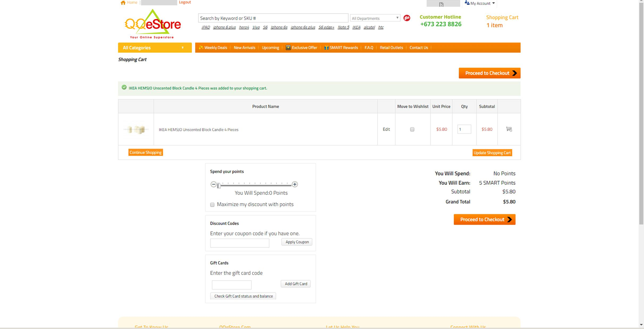Click the candle product thumbnail
The image size is (644, 329).
click(136, 129)
